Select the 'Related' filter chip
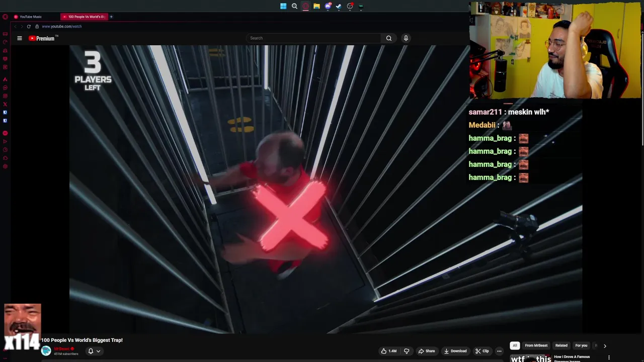The width and height of the screenshot is (644, 362). [x=561, y=345]
